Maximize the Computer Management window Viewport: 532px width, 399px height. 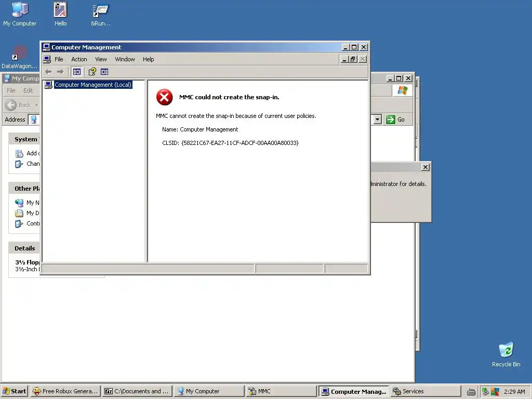tap(354, 47)
